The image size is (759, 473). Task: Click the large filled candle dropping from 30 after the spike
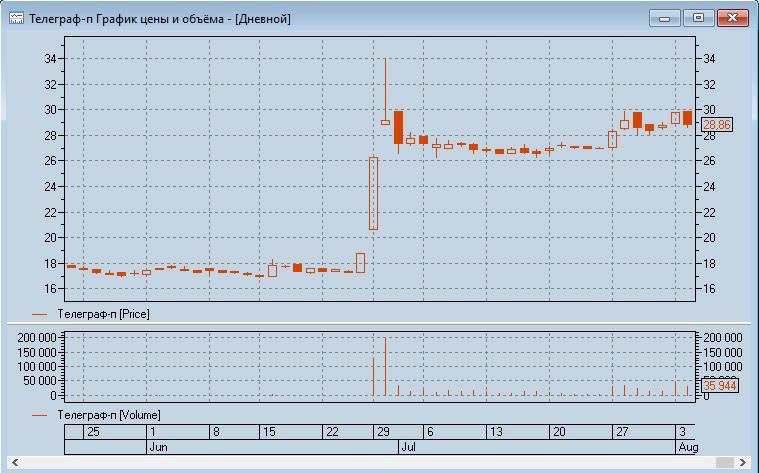tap(398, 127)
